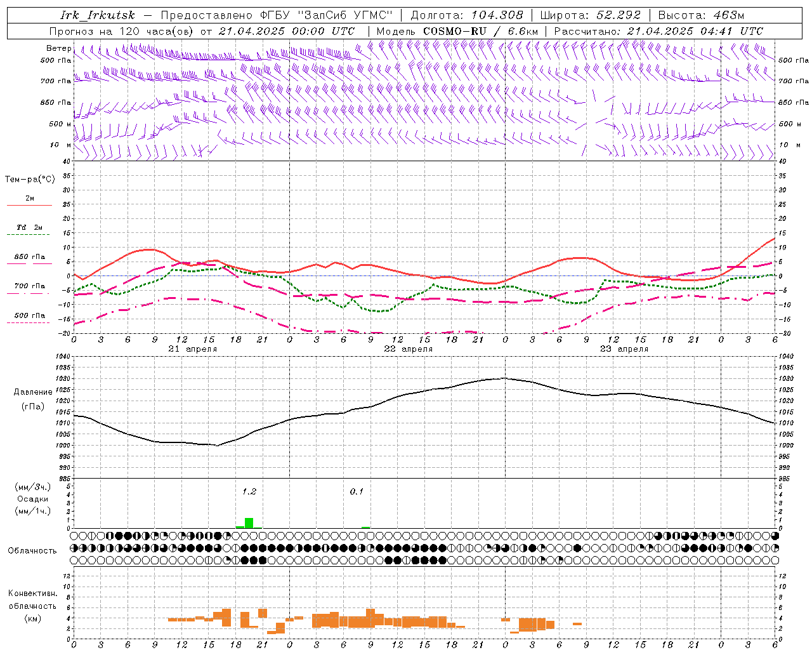Click the Тем-ра(°C) temperature panel label
Image resolution: width=812 pixels, height=650 pixels.
point(30,180)
